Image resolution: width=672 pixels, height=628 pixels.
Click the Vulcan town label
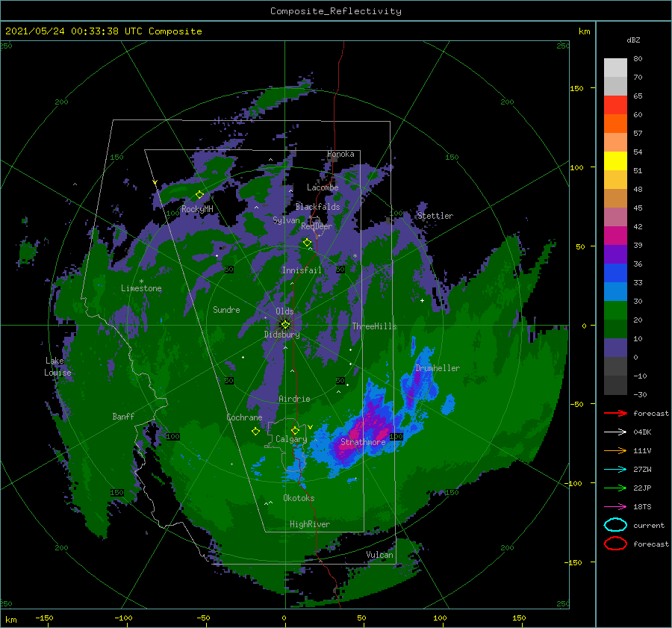(379, 555)
